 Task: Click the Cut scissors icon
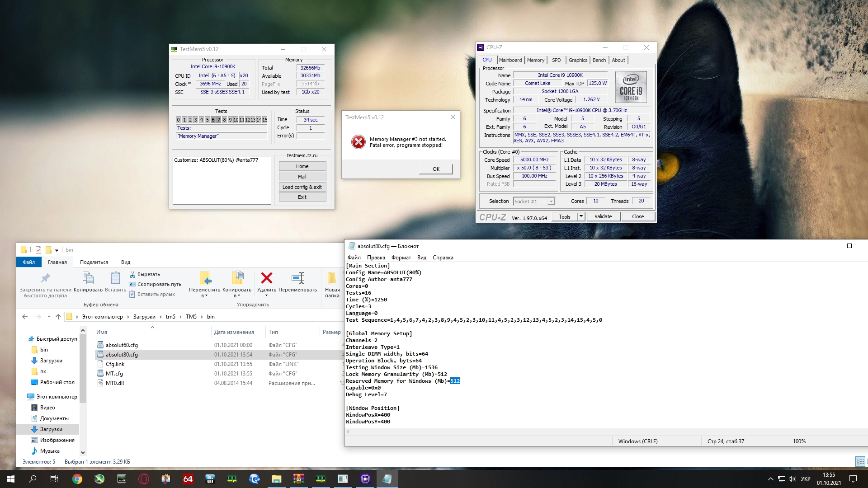pyautogui.click(x=132, y=274)
